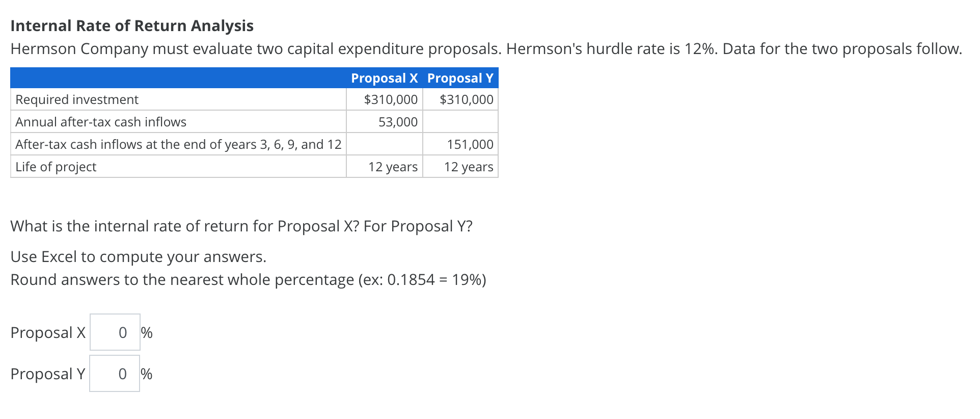Click the percent sign beside Proposal Y field
Screen dimensions: 980x419
coord(148,373)
